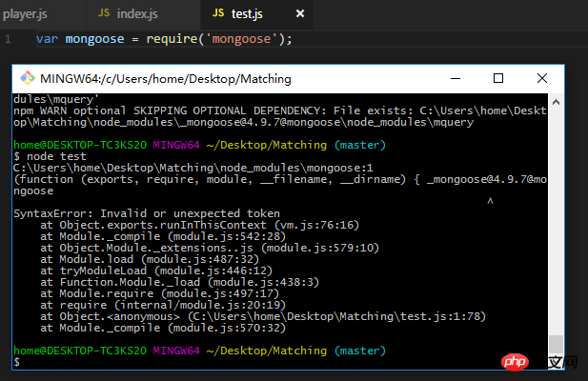Close the MINGW64 terminal window
The height and width of the screenshot is (381, 588).
point(542,78)
